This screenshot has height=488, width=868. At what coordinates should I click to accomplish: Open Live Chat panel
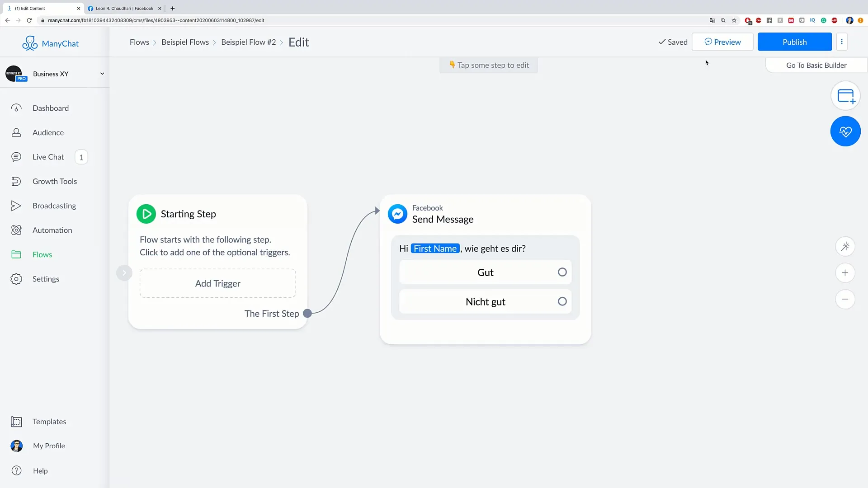(x=48, y=157)
